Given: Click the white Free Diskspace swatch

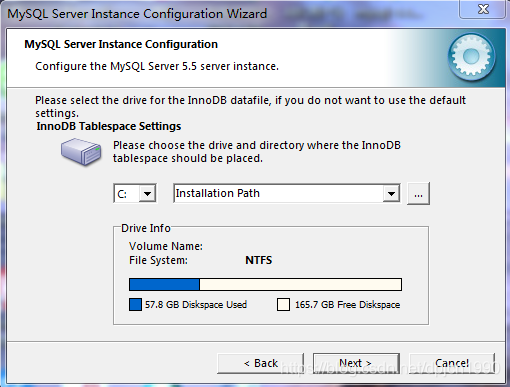Looking at the screenshot, I should (283, 305).
